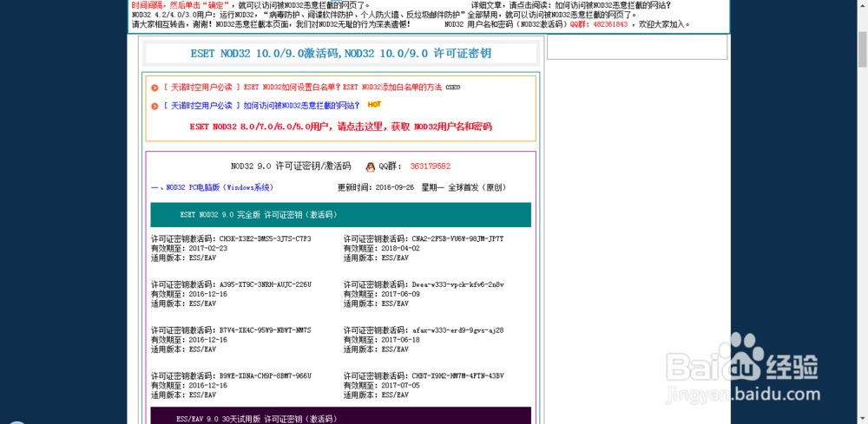Select license key CNA2-2F5B-VU6W-98JM-JP7T
This screenshot has width=868, height=424.
(x=457, y=238)
